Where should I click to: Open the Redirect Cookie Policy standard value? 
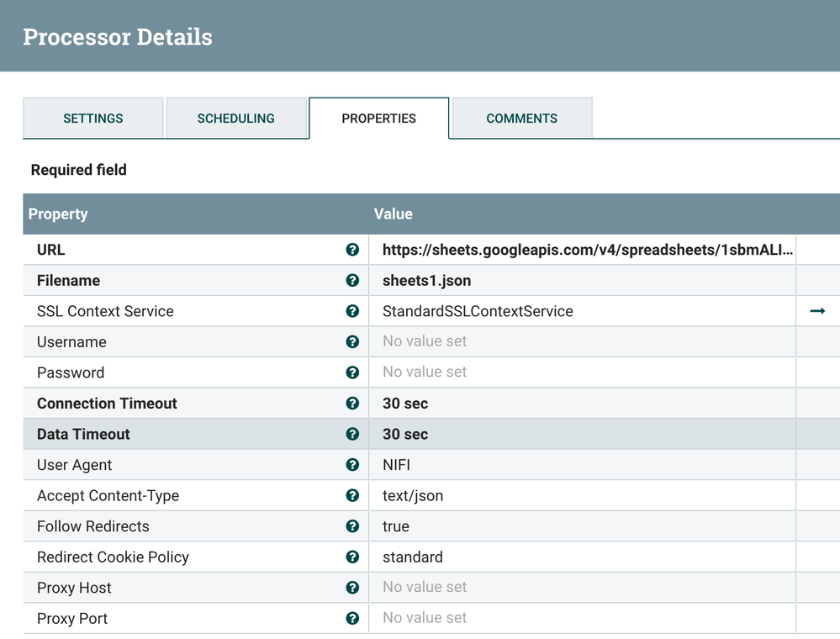coord(582,557)
